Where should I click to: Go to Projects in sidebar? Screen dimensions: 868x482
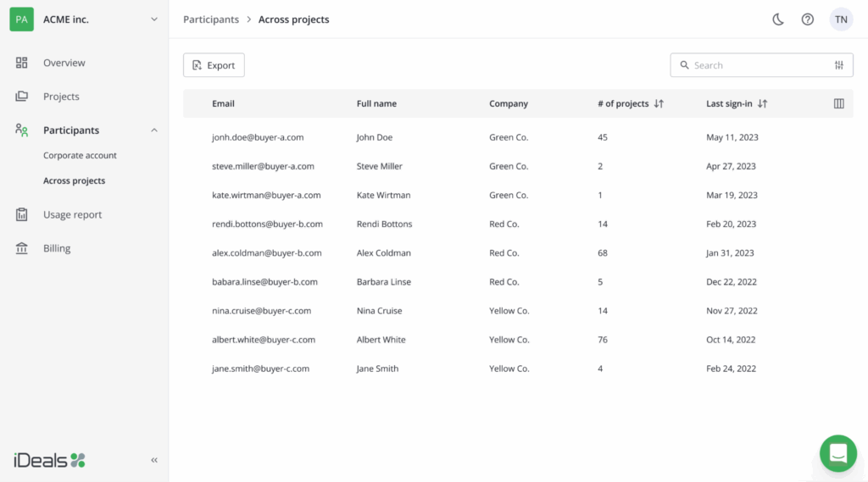tap(61, 97)
